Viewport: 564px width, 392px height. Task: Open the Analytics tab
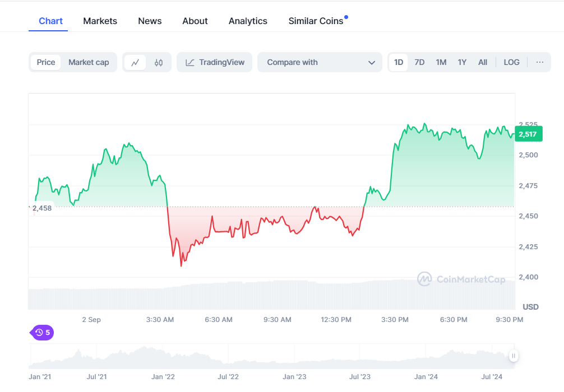[x=248, y=21]
